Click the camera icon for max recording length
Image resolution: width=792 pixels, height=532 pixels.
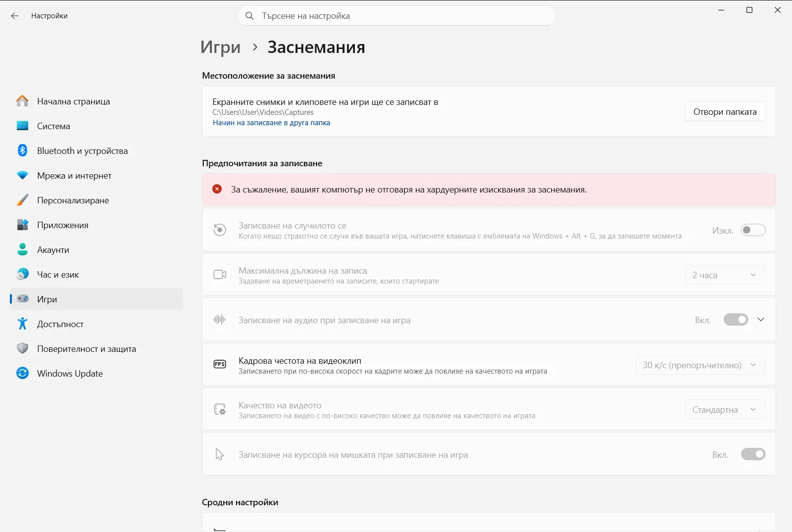click(x=220, y=275)
